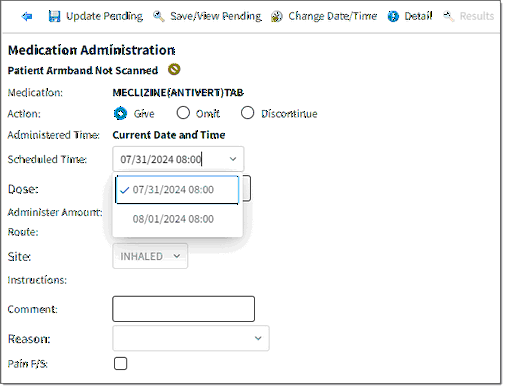The height and width of the screenshot is (388, 505).
Task: Click the Current Date and Time text
Action: 169,135
